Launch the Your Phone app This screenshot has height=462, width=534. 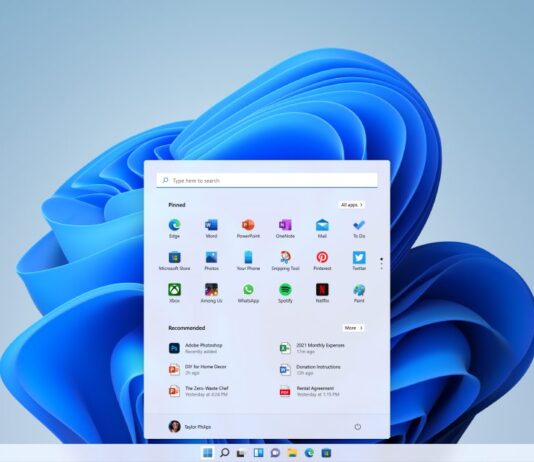248,261
